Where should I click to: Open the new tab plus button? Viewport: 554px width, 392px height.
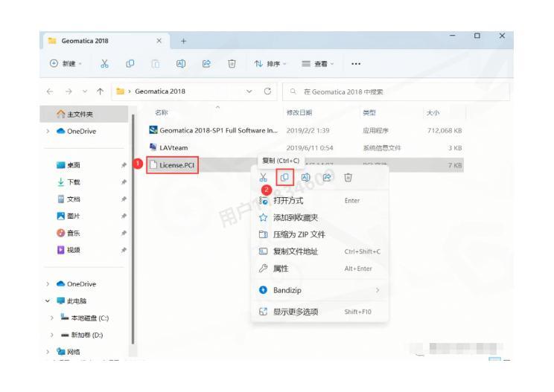point(183,41)
